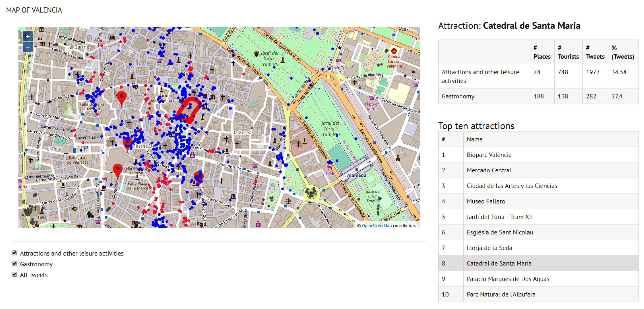Click the Llotja de la Seda entry

[x=489, y=248]
